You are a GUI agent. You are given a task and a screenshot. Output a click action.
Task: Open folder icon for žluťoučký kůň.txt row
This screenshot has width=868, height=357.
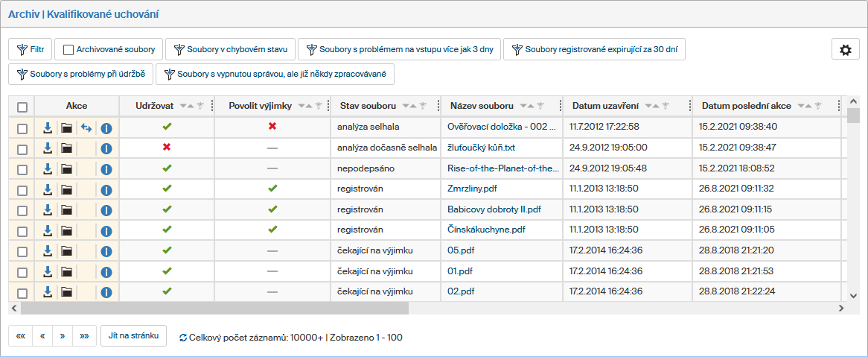67,148
